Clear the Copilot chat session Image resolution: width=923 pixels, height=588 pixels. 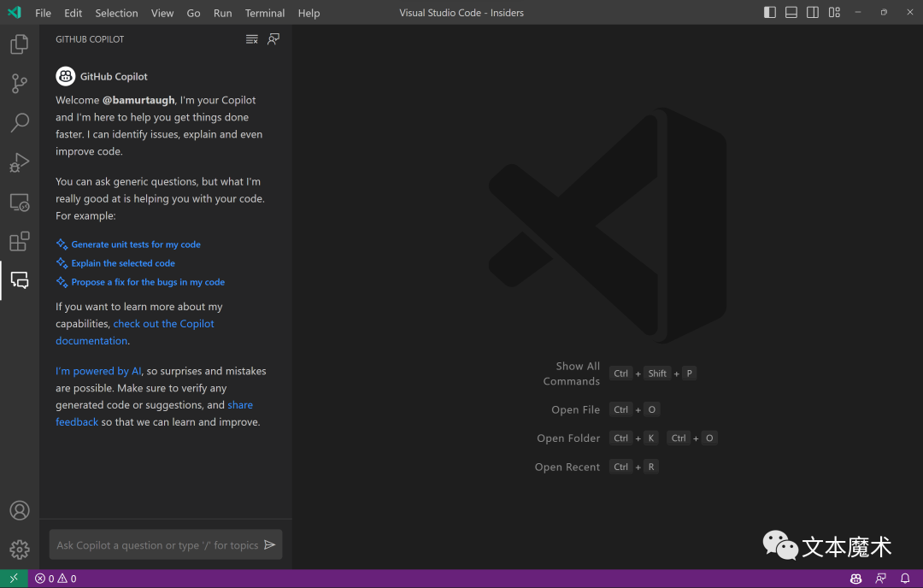coord(252,39)
